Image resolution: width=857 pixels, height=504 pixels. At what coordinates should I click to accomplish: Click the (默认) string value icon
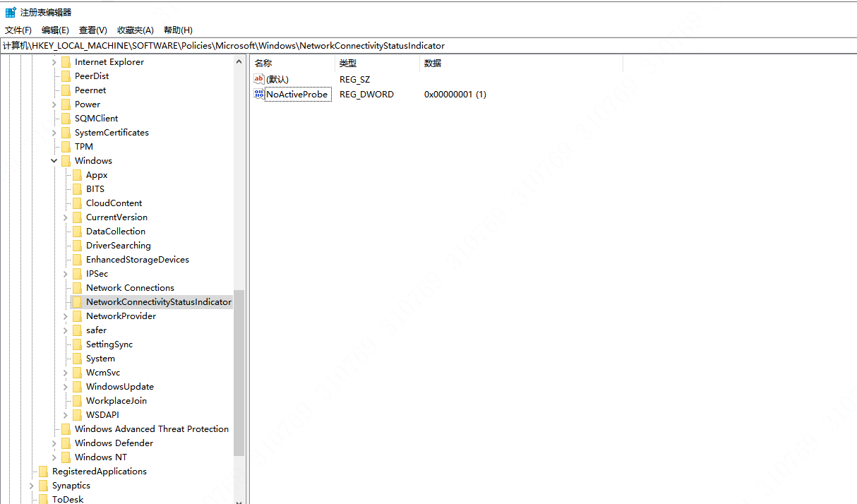click(x=258, y=80)
